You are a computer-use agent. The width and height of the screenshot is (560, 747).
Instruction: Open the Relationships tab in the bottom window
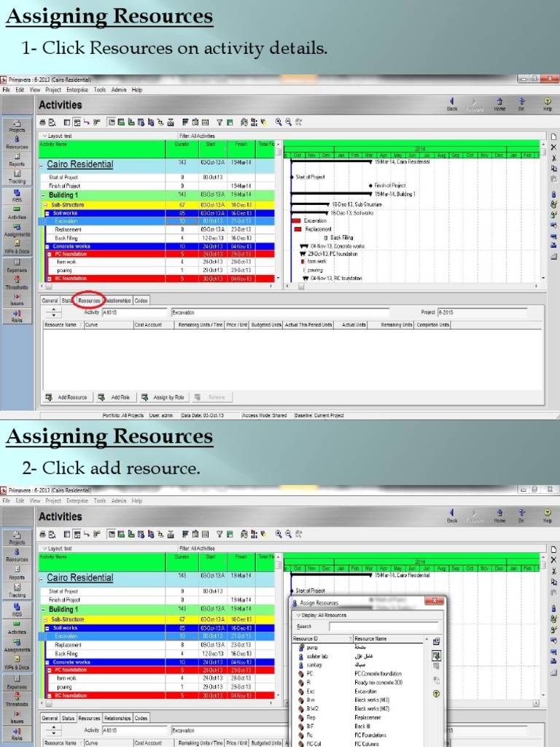117,718
